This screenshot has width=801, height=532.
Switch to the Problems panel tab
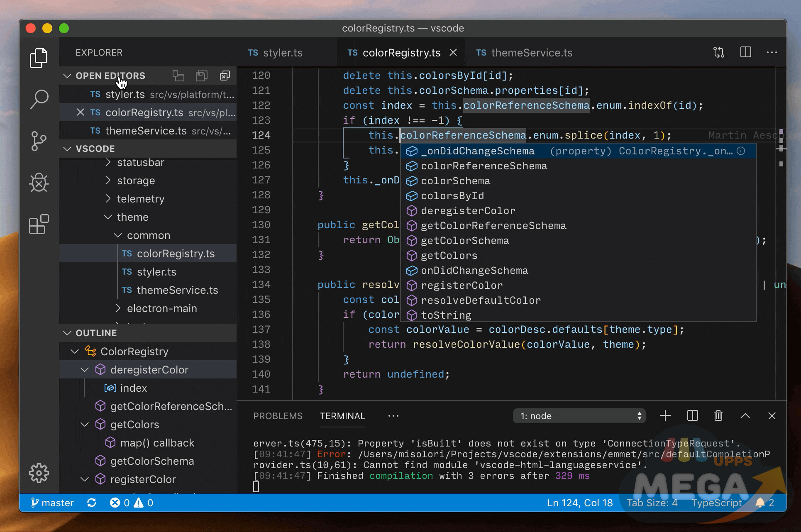(x=278, y=416)
